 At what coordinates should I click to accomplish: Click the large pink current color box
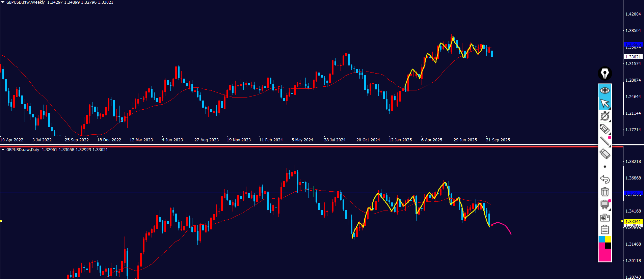(605, 255)
